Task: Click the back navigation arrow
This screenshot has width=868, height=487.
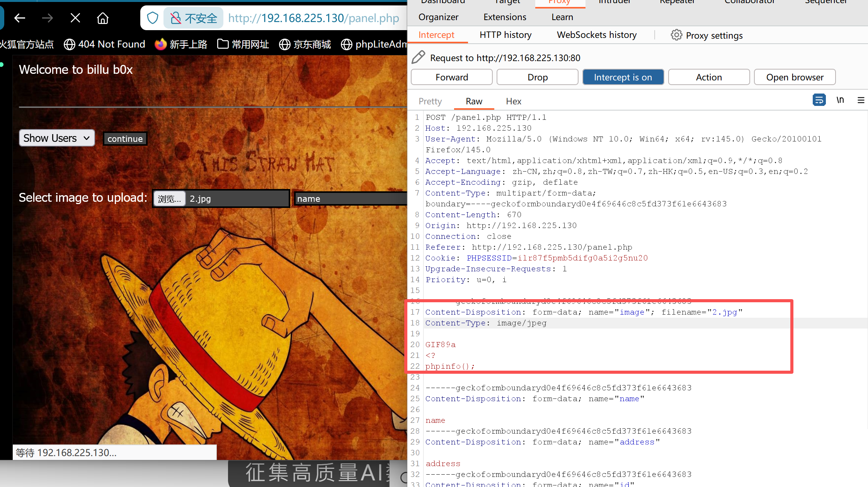Action: point(20,18)
